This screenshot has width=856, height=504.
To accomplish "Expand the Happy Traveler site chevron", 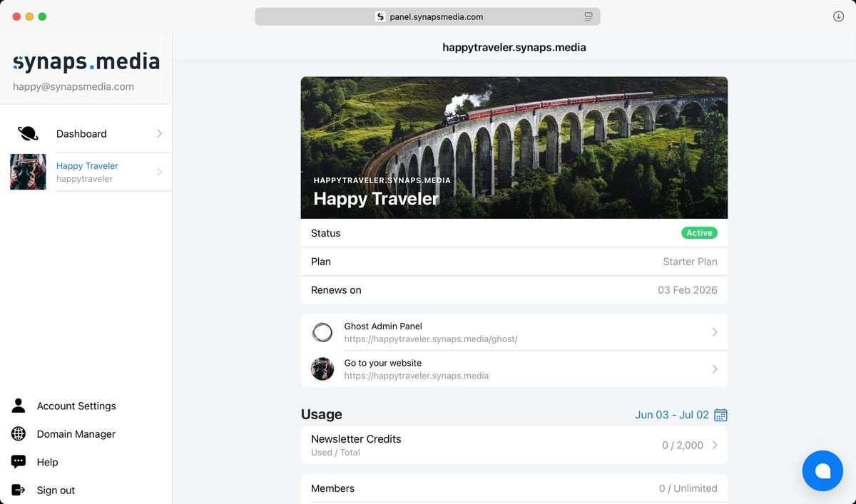I will pos(159,172).
